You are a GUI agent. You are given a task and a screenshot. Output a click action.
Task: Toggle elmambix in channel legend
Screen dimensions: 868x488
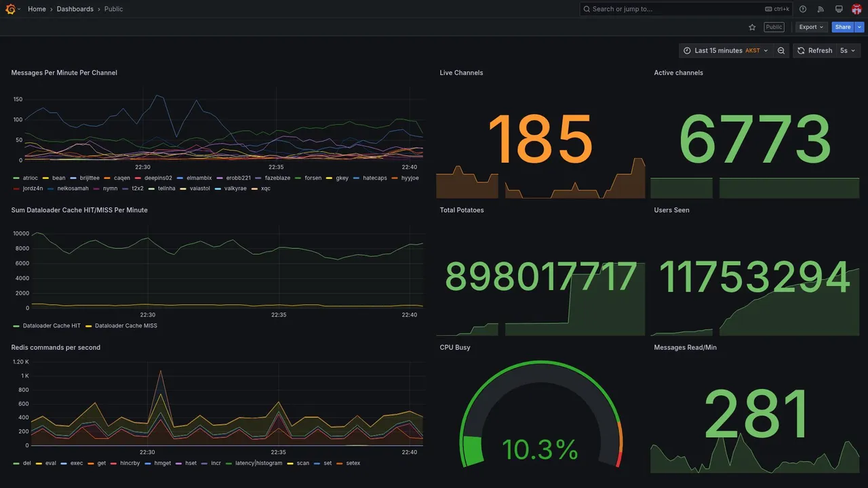199,178
